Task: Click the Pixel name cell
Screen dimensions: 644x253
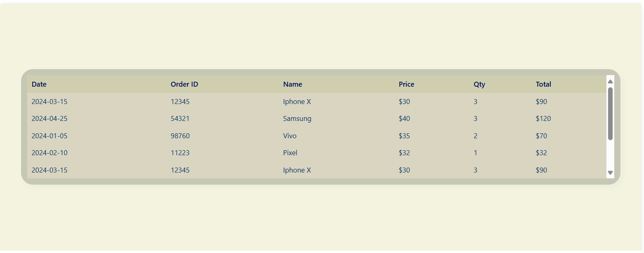Action: pyautogui.click(x=290, y=153)
